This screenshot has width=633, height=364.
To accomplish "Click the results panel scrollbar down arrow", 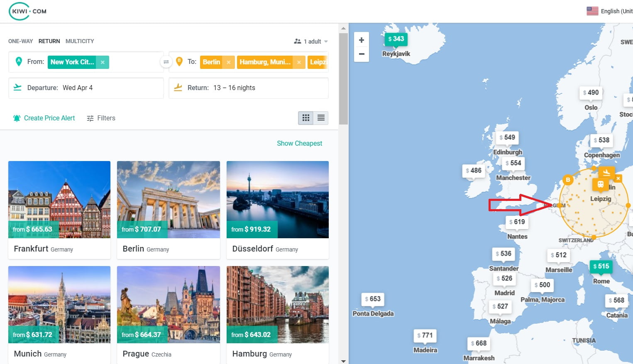I will [x=343, y=361].
